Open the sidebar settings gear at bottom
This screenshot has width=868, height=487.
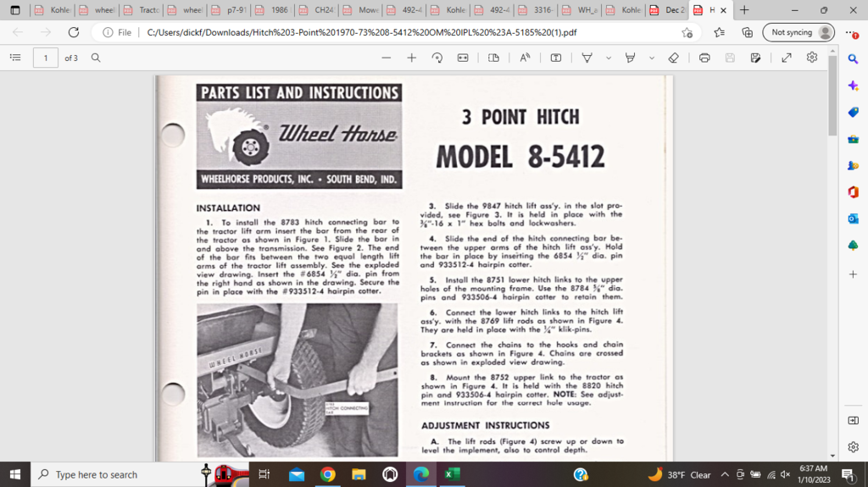click(853, 446)
